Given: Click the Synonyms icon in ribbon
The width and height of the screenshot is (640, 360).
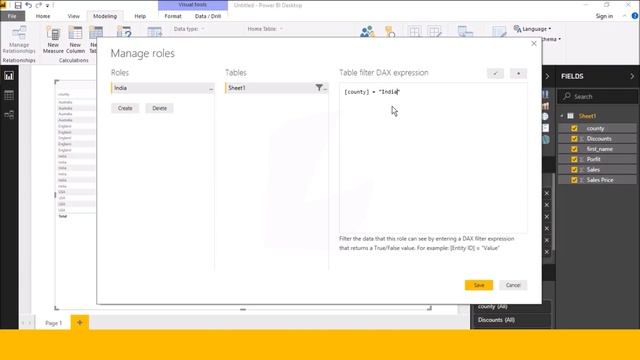Looking at the screenshot, I should pyautogui.click(x=499, y=32).
